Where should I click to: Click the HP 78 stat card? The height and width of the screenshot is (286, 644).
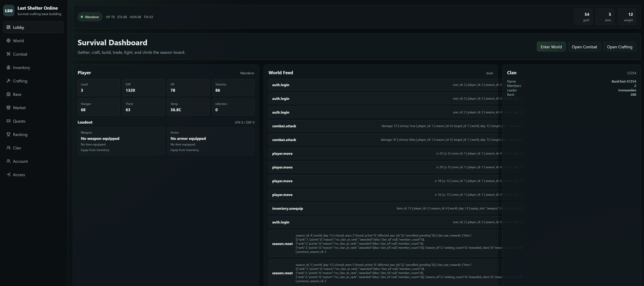[x=188, y=87]
